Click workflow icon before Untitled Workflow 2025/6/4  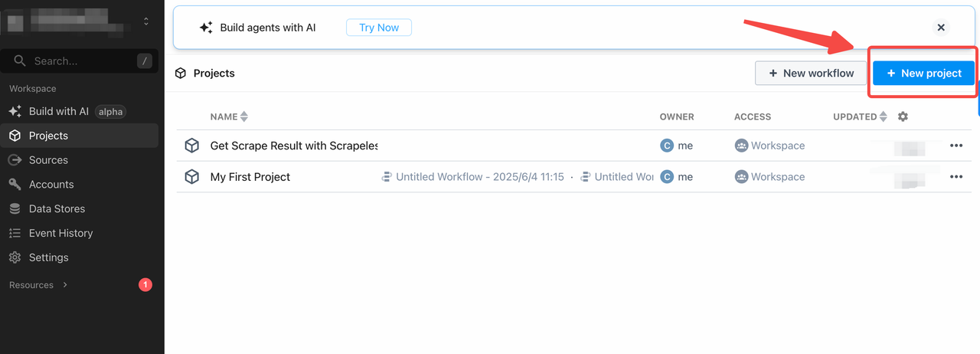387,177
